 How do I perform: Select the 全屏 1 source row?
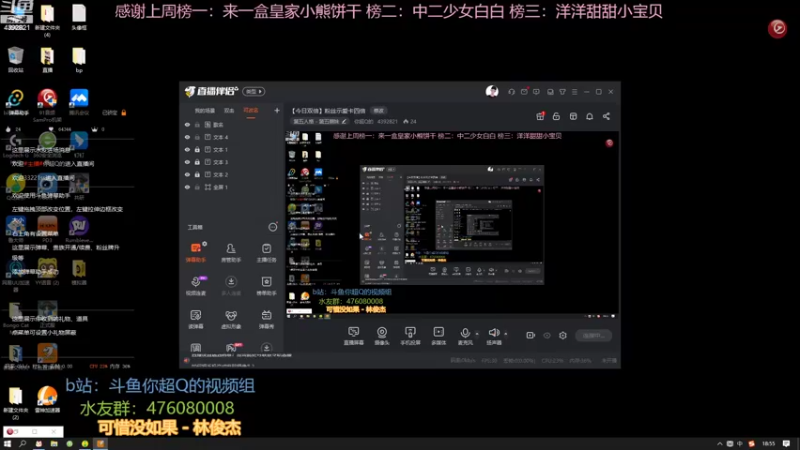click(231, 187)
